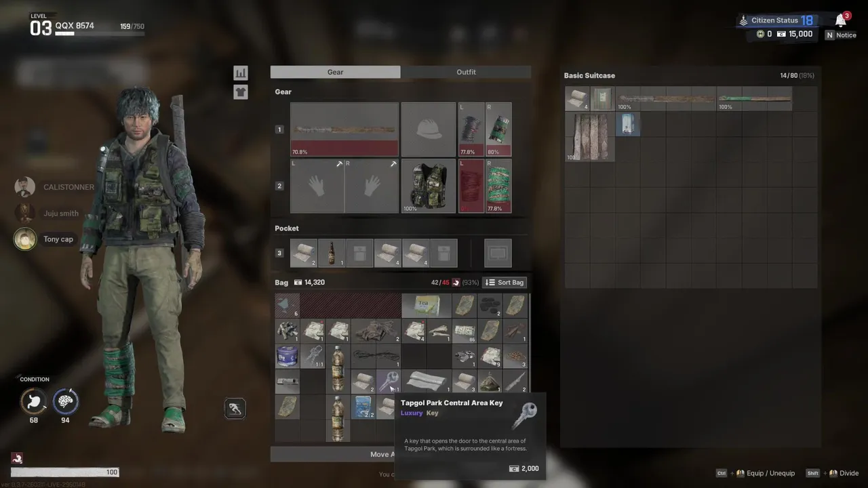Click the bag value 14,320
868x488 pixels.
click(309, 282)
